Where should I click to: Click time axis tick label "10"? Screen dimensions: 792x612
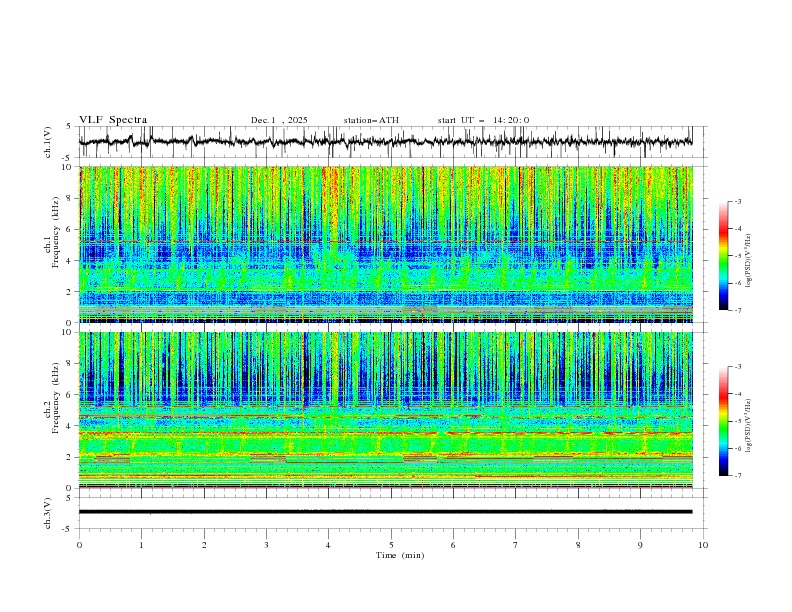pyautogui.click(x=703, y=545)
